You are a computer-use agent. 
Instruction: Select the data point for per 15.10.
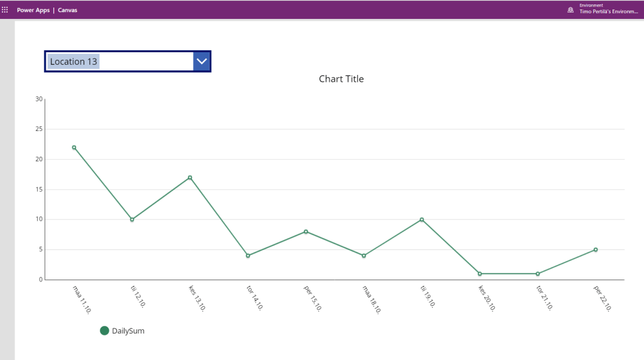(x=306, y=232)
